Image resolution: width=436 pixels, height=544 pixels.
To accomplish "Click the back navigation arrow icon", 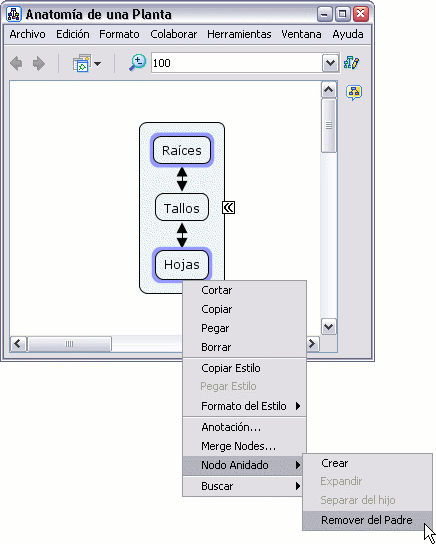I will click(16, 63).
